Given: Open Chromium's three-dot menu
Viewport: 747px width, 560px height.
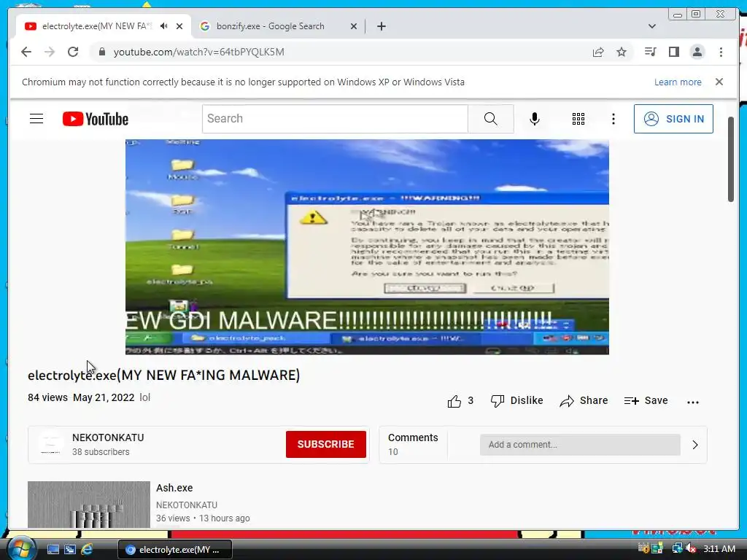Looking at the screenshot, I should [721, 52].
